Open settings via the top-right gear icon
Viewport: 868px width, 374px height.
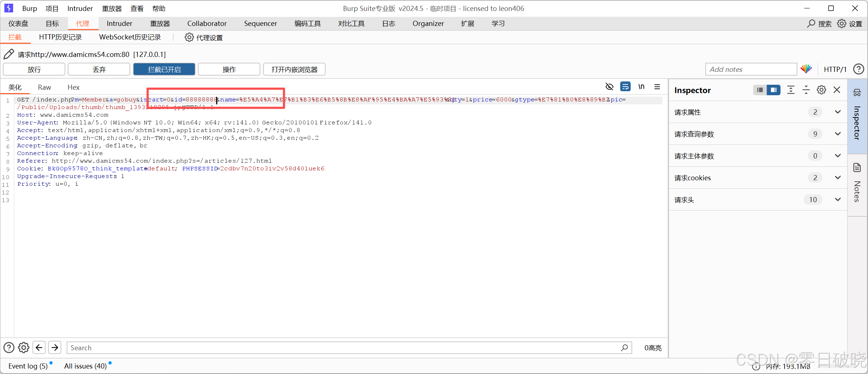click(x=841, y=24)
